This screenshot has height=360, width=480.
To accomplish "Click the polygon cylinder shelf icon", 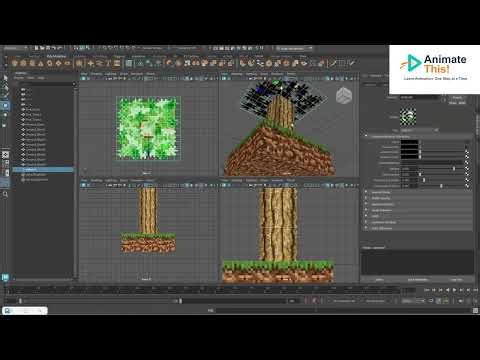I will tap(32, 63).
